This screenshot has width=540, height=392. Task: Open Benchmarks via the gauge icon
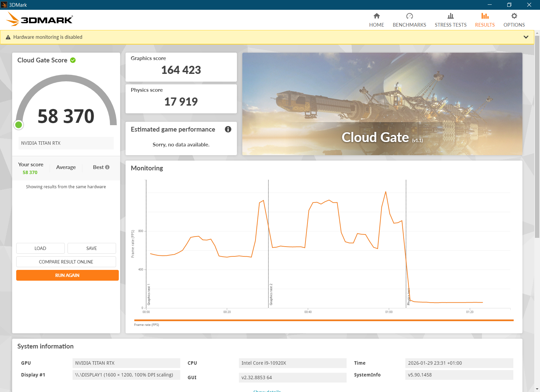409,16
